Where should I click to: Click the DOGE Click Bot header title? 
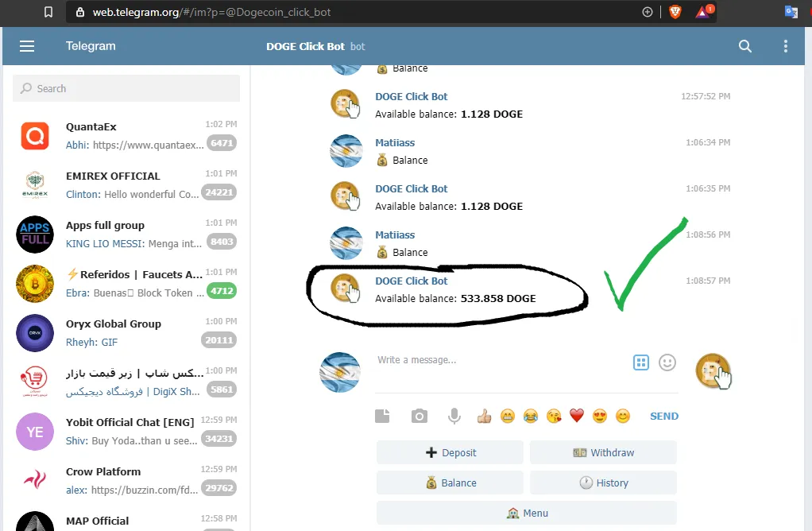pyautogui.click(x=305, y=46)
